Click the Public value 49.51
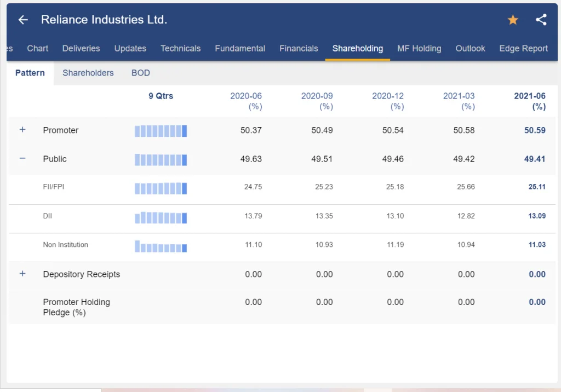Viewport: 561px width, 392px height. coord(322,159)
